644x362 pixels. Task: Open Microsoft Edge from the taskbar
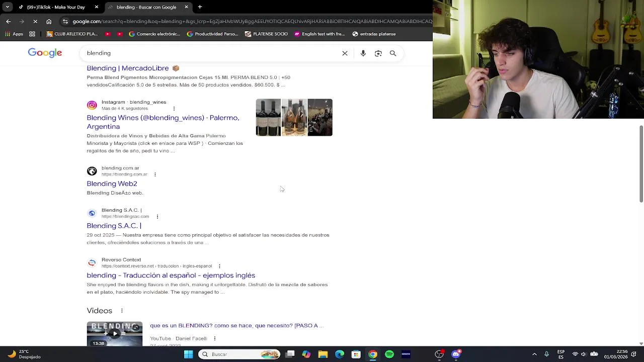[x=340, y=354]
